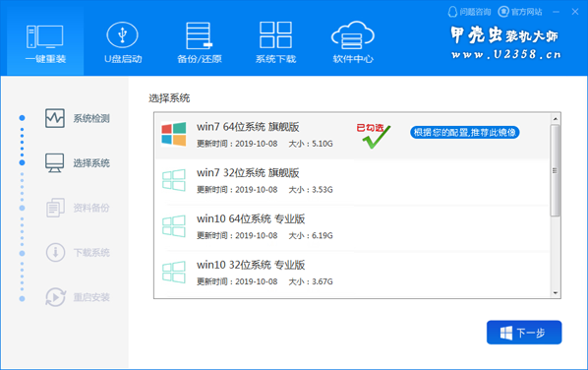
Task: Choose win10 64位系统 专业版 entry
Action: pos(352,227)
